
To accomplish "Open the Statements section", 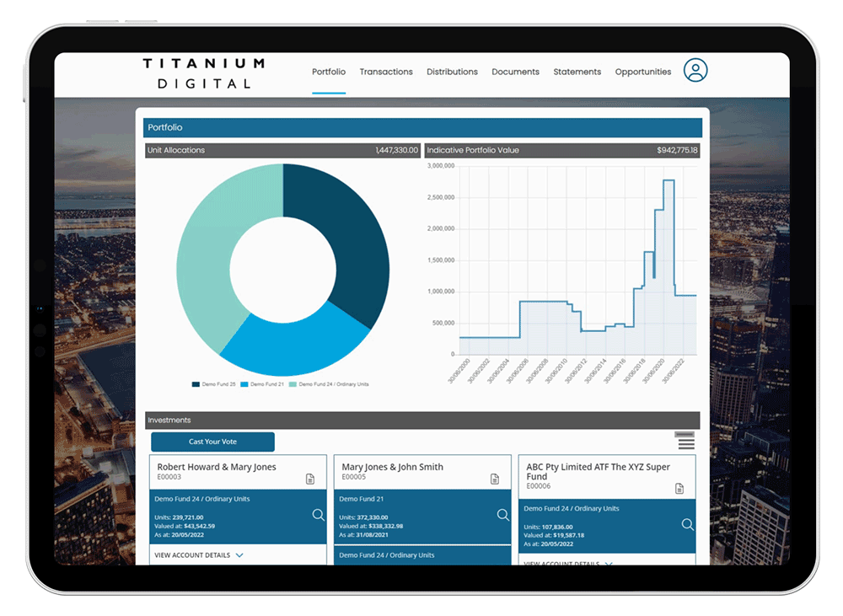I will 577,72.
